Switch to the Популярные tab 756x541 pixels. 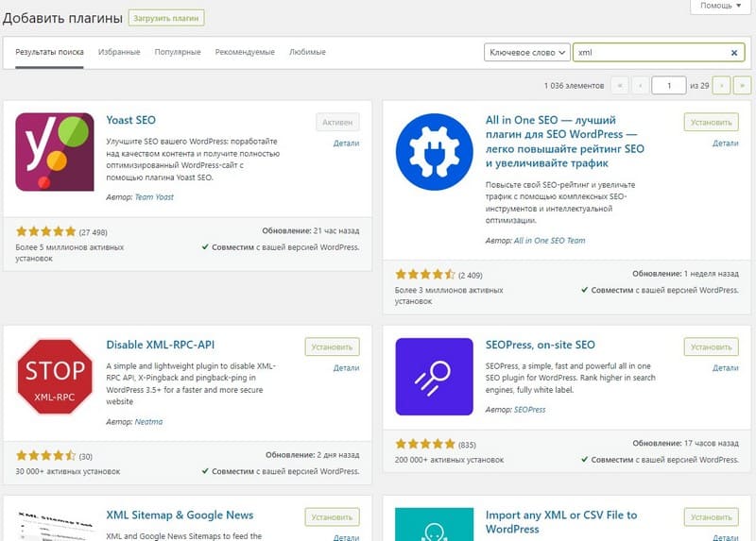[x=178, y=52]
